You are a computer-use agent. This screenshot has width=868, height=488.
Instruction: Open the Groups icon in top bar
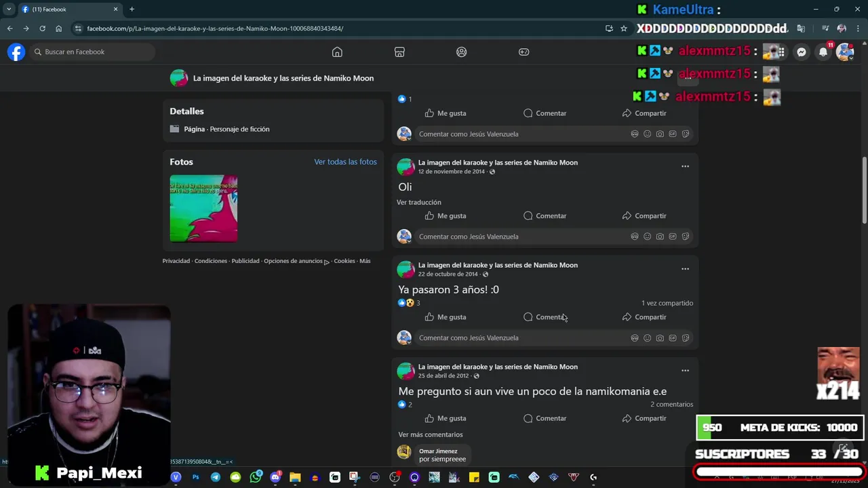[x=462, y=52]
